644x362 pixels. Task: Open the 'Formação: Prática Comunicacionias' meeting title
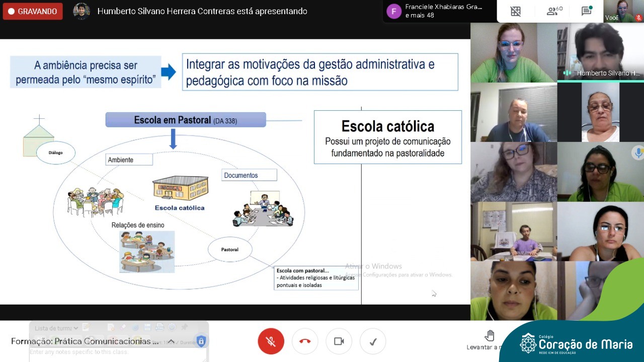pyautogui.click(x=85, y=341)
